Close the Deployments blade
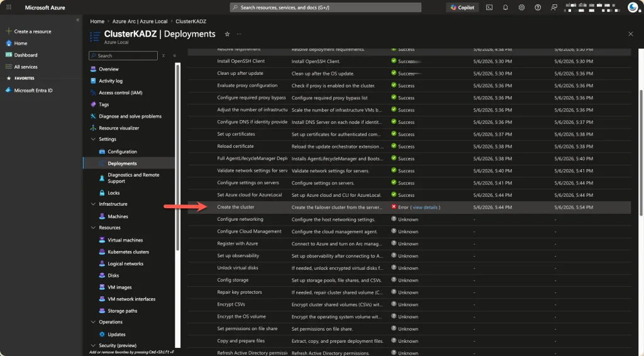Screen dimensions: 644x356 click(630, 34)
